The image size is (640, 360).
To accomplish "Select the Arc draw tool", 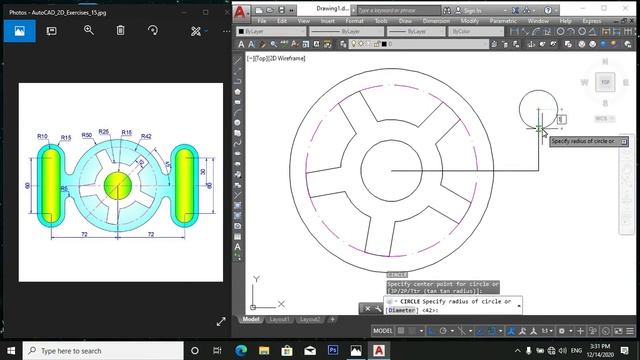I will (238, 112).
